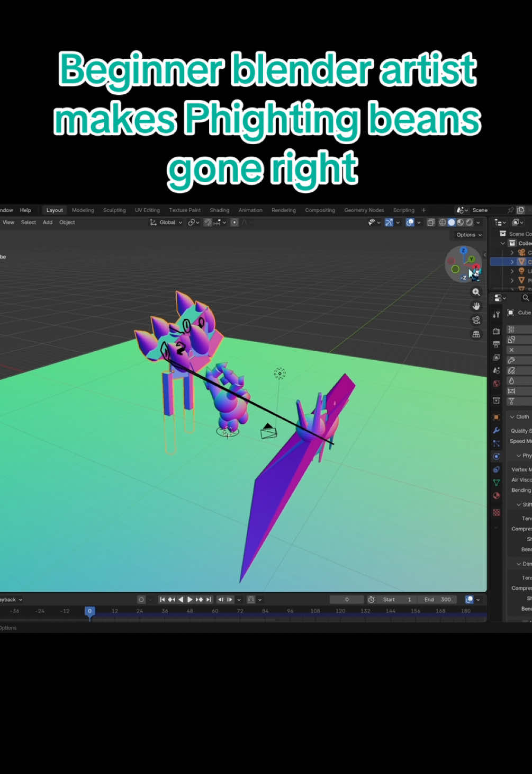Toggle auto keying record button in timeline
The width and height of the screenshot is (532, 774).
(141, 600)
